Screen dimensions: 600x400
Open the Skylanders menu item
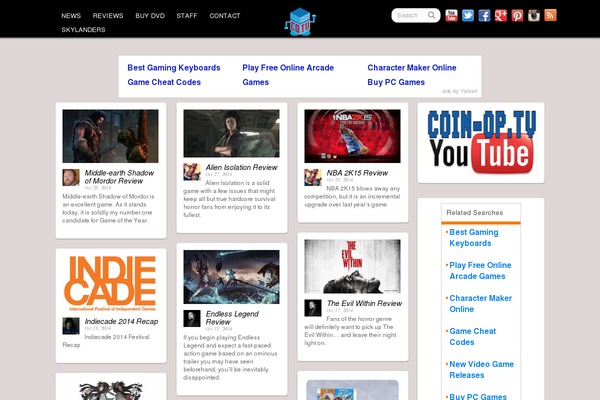point(83,29)
